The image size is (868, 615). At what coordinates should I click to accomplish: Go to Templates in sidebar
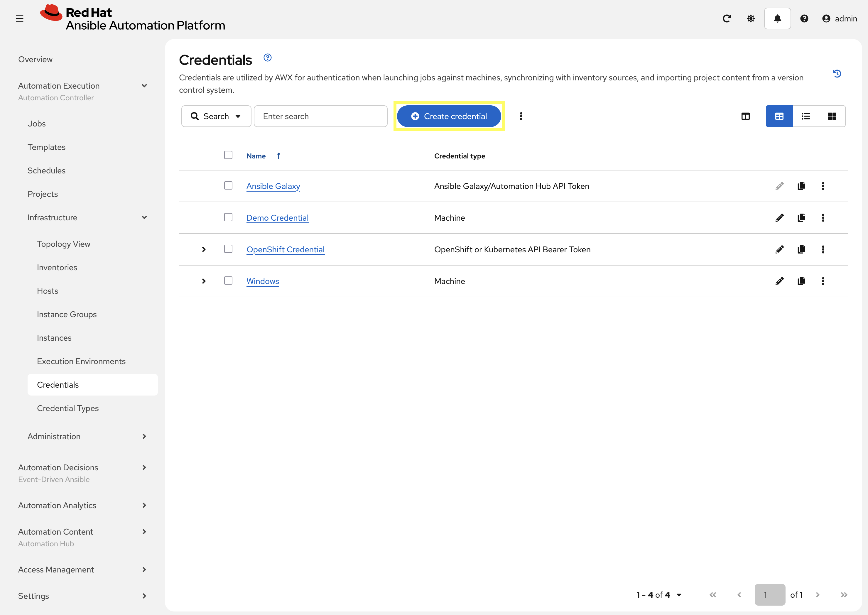[x=47, y=147]
